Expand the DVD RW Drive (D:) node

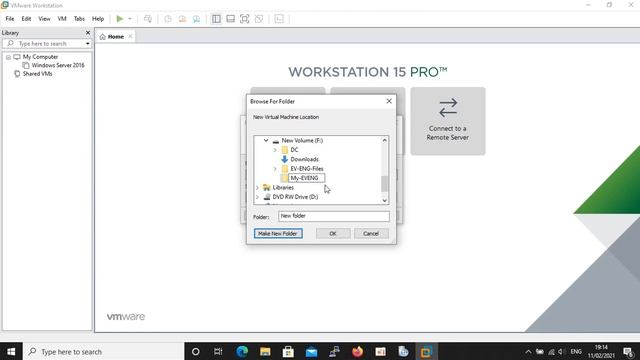coord(257,197)
